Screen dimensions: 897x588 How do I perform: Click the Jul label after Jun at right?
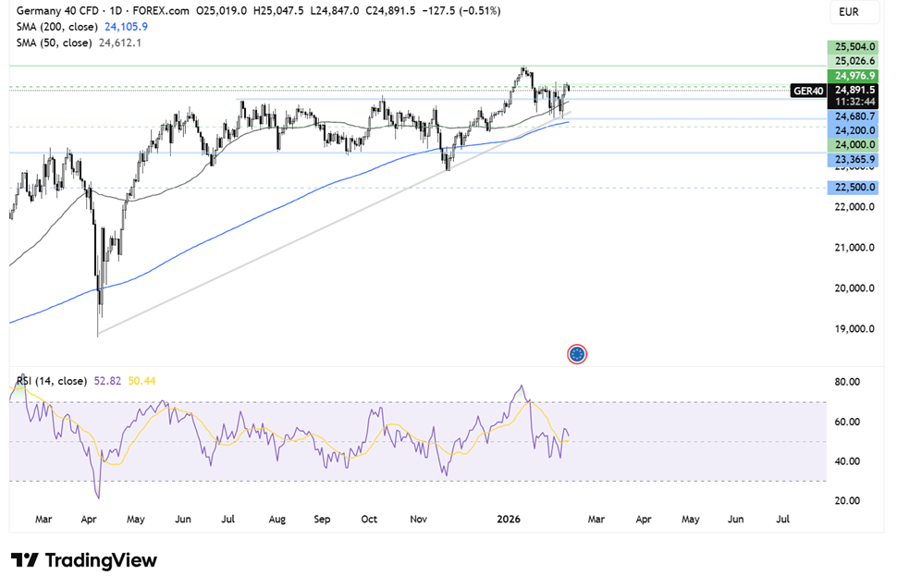[x=782, y=520]
